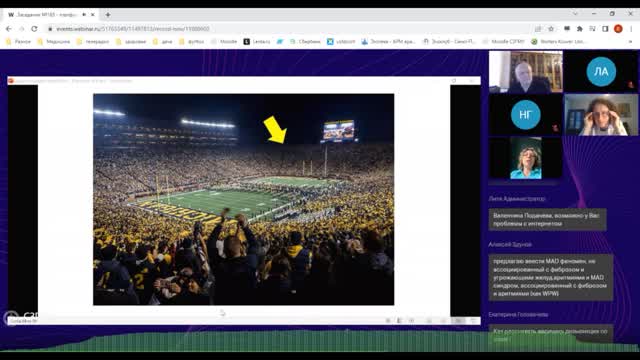
Task: Reload the webinar page
Action: tap(34, 29)
